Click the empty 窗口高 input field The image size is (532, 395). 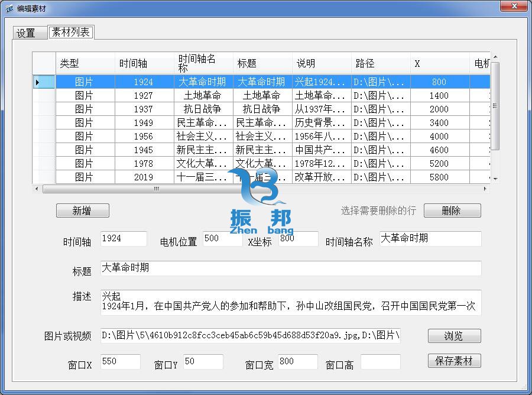click(380, 362)
